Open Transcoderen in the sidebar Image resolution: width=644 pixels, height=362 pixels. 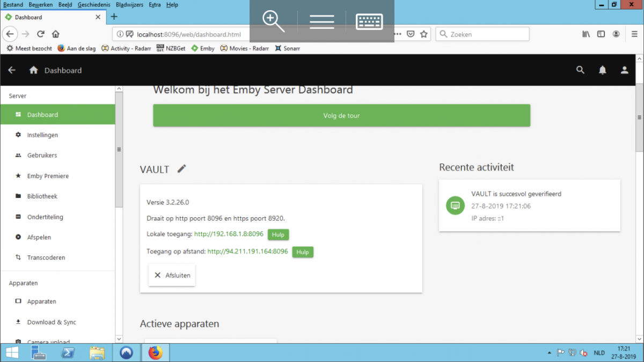(57, 257)
